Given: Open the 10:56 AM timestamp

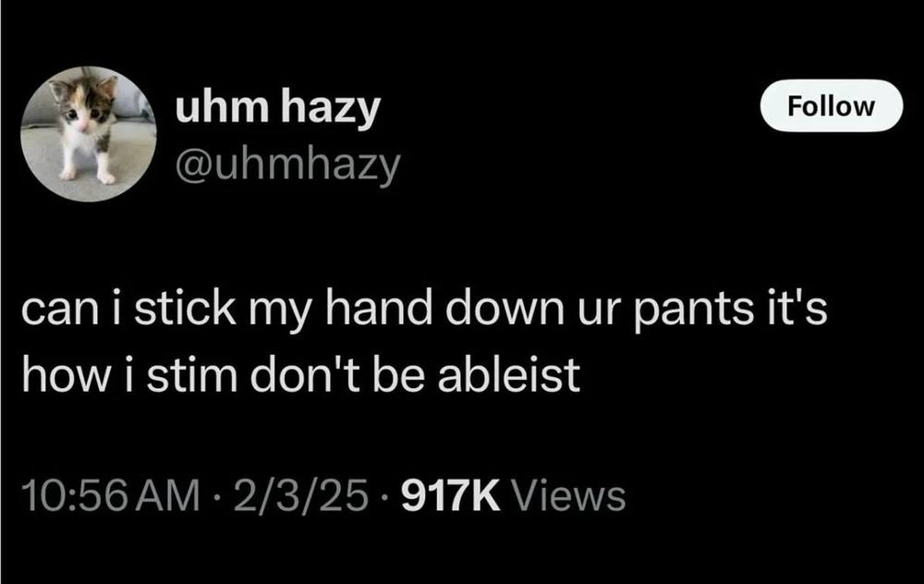Looking at the screenshot, I should (x=111, y=496).
